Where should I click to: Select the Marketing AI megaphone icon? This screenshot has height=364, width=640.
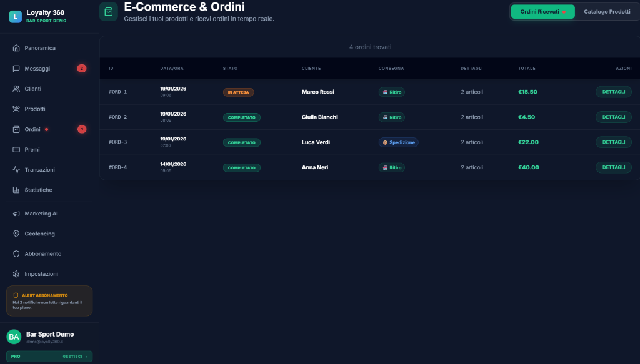tap(15, 213)
